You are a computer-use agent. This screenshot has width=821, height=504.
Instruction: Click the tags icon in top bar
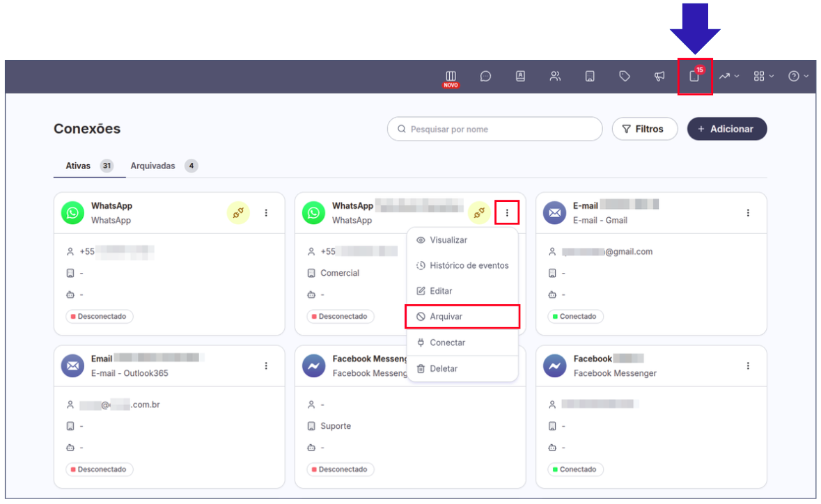[625, 77]
